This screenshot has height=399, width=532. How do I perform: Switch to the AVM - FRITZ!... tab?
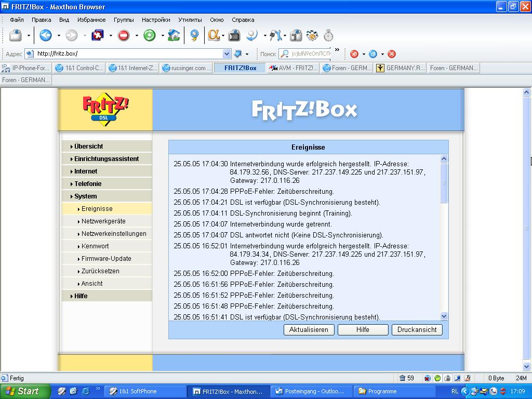[294, 68]
